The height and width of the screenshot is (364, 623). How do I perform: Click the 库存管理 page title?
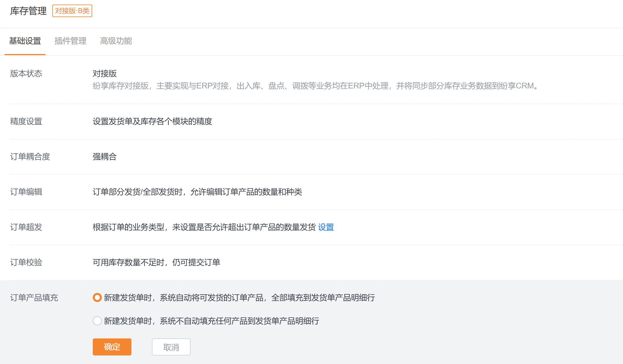coord(28,11)
